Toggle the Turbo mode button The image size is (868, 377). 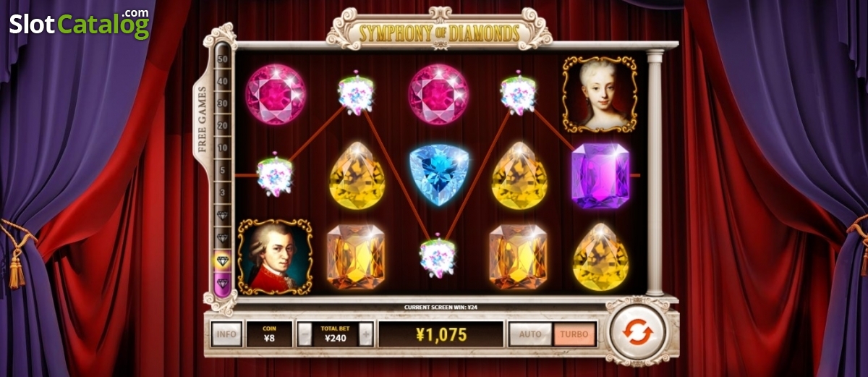tap(575, 334)
